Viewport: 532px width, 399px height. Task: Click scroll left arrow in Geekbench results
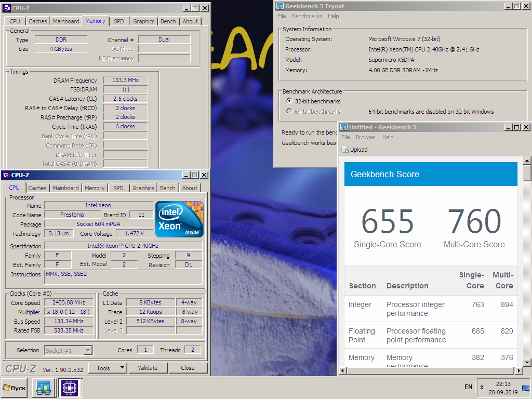click(x=342, y=371)
